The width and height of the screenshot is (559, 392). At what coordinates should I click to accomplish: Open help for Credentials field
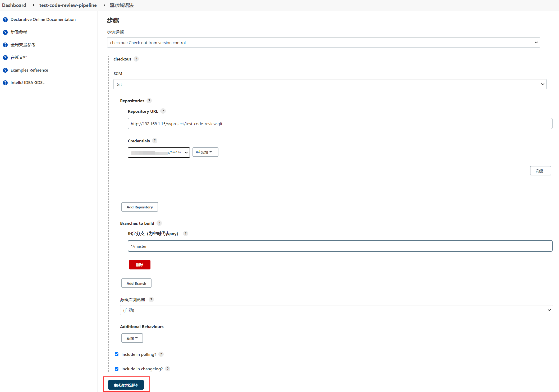click(155, 141)
